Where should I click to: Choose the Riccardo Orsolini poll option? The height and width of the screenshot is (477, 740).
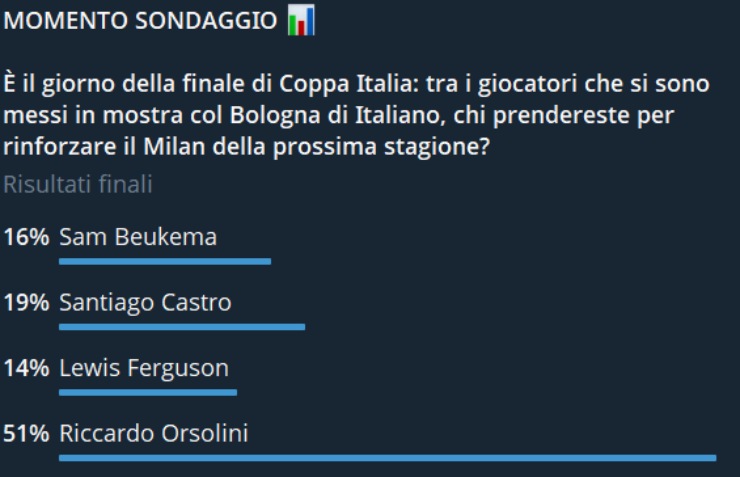[154, 433]
